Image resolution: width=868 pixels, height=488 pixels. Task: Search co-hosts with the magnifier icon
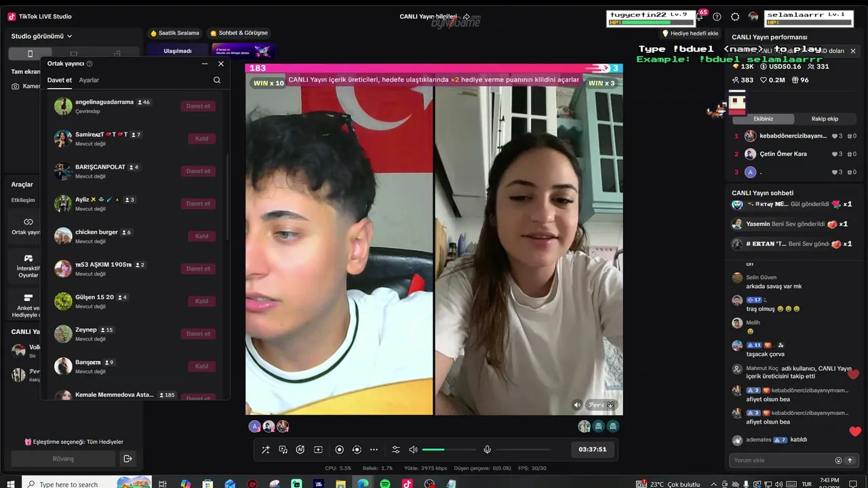pos(217,80)
